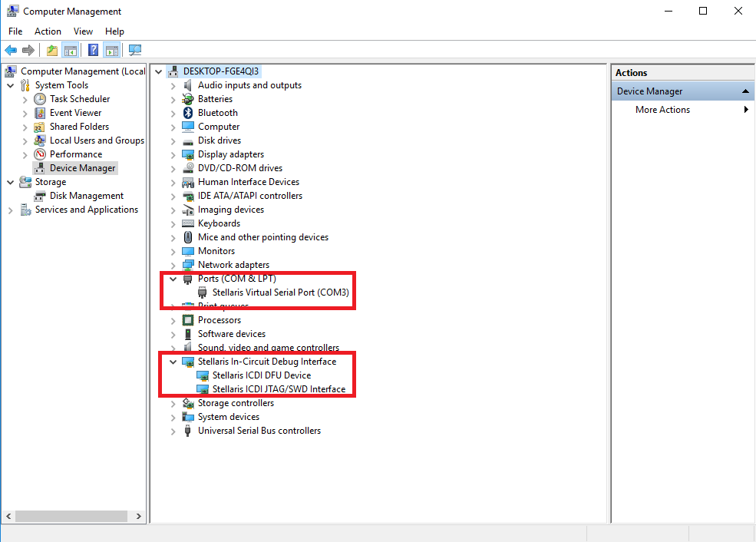Click the Human Interface Devices icon

[188, 182]
